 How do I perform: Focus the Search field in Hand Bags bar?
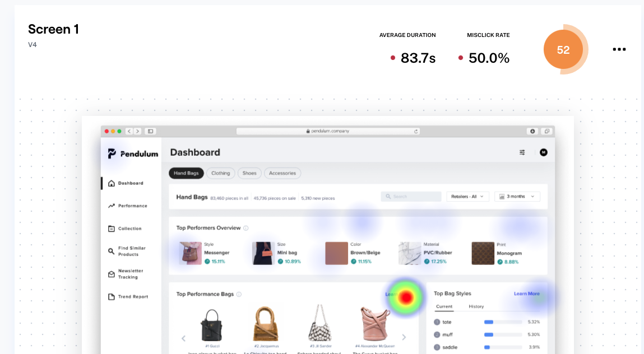point(411,197)
